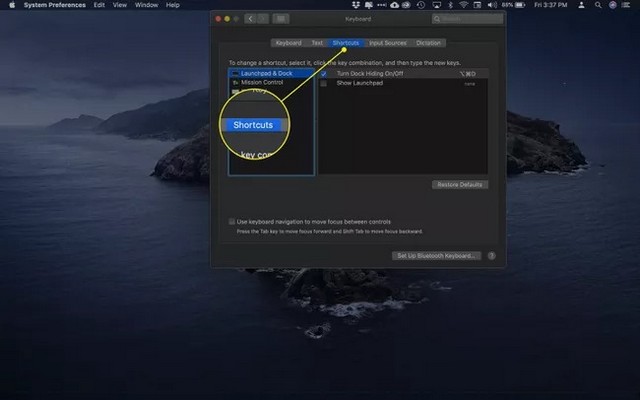Uncheck Turn Dock Hiding On/Off

pos(324,74)
